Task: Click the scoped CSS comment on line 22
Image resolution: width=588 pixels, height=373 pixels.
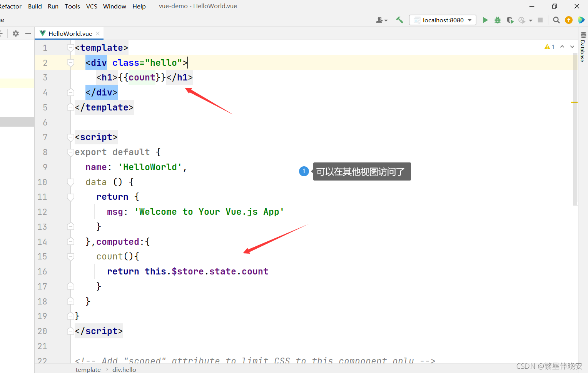Action: [255, 361]
